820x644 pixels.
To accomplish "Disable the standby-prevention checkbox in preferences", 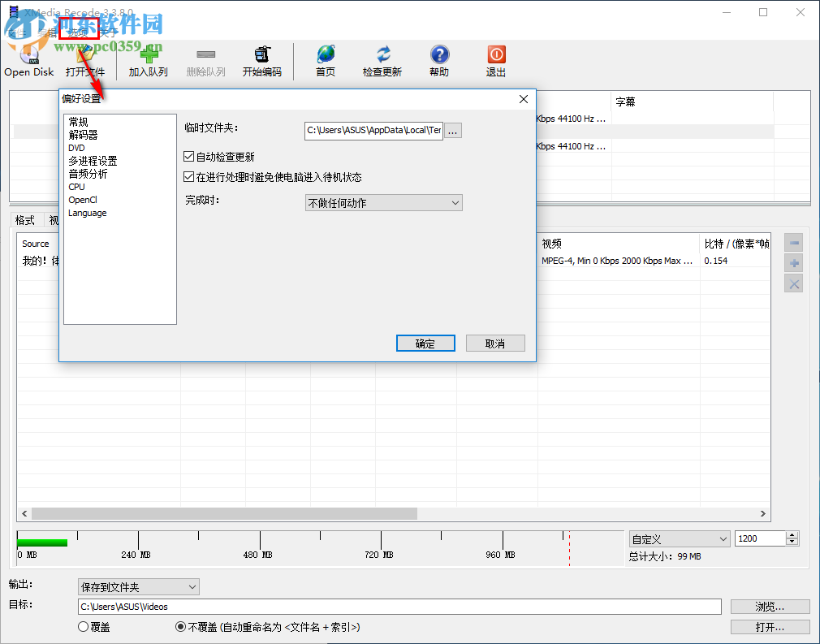I will [188, 177].
